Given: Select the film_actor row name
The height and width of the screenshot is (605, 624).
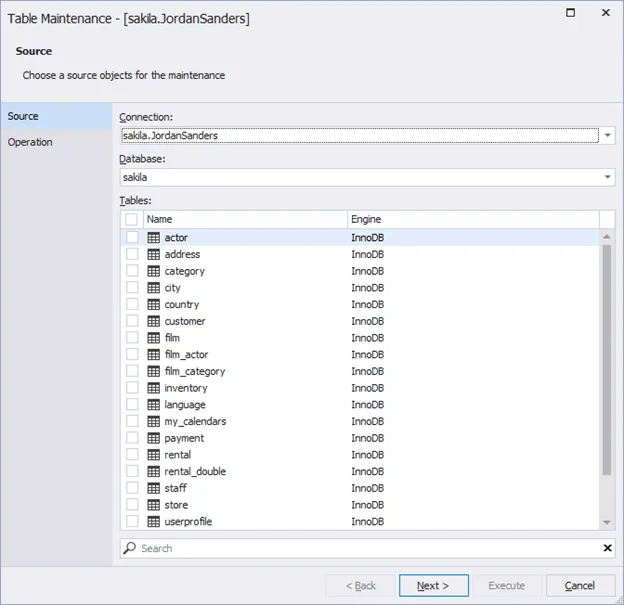Looking at the screenshot, I should click(186, 355).
